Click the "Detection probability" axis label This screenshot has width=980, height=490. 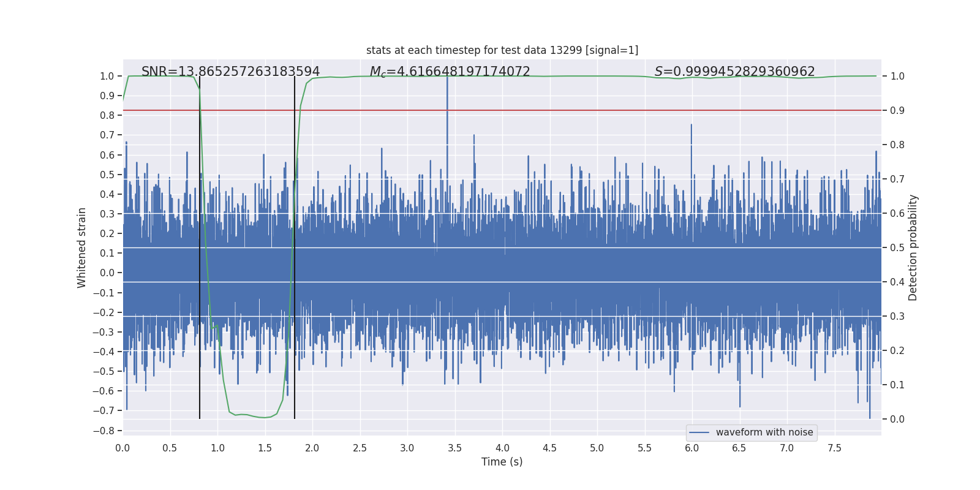913,247
